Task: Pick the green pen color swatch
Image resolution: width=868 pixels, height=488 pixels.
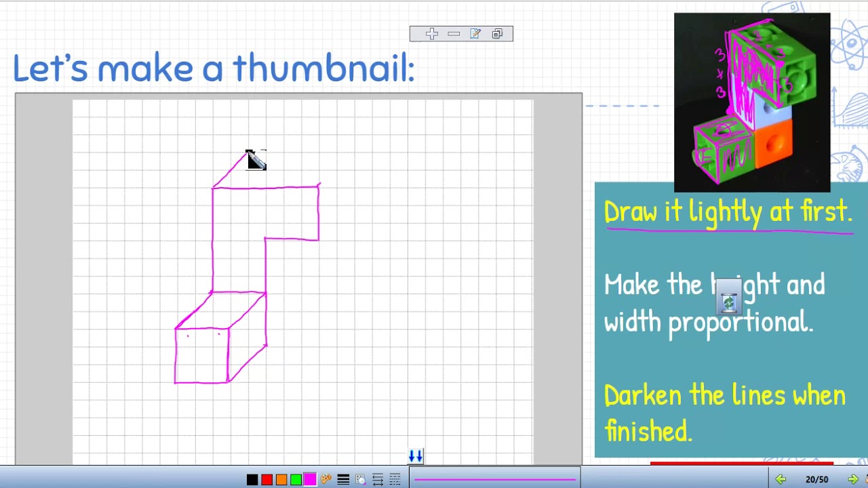Action: point(296,480)
